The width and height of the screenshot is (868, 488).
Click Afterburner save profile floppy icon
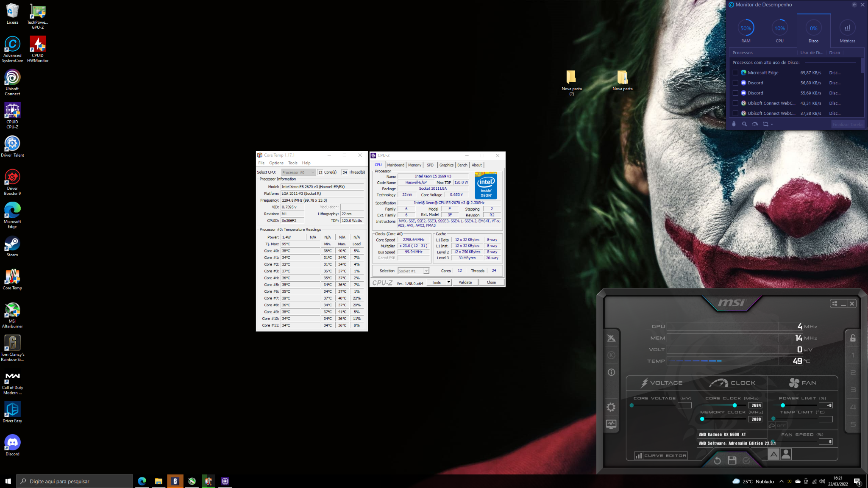click(732, 460)
